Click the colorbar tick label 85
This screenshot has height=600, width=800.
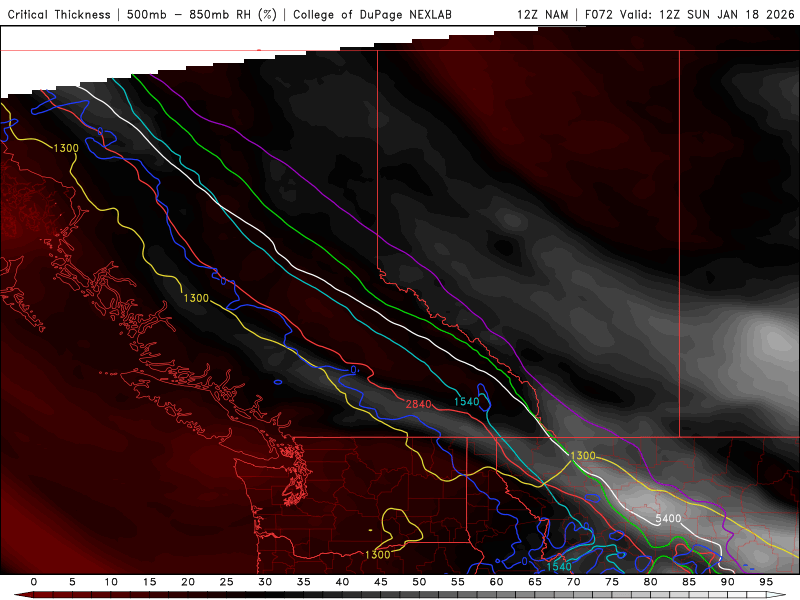point(689,582)
